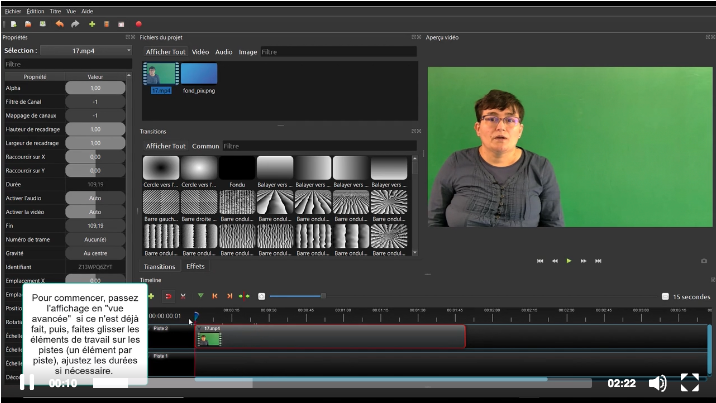
Task: Click the tutorial video progress bar
Action: [x=342, y=383]
